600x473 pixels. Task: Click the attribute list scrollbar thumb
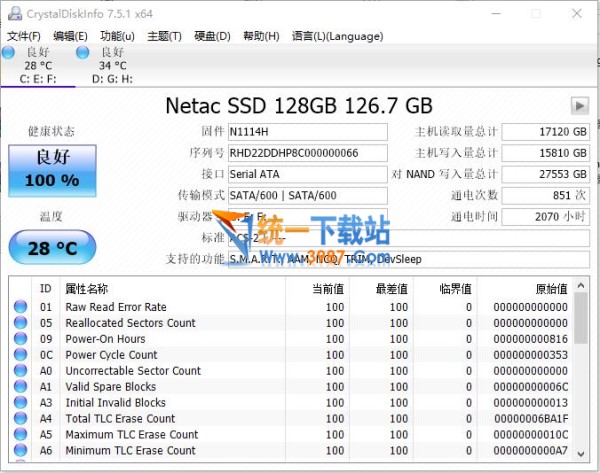coord(580,318)
